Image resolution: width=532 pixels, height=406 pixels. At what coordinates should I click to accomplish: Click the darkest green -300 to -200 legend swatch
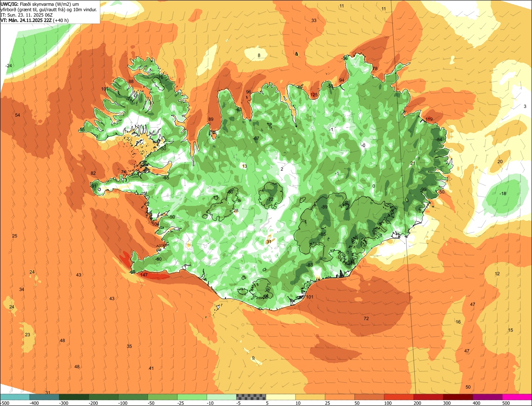pos(74,397)
